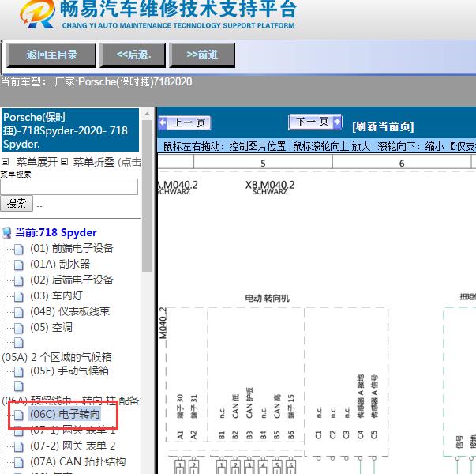This screenshot has height=474, width=476.
Task: Click sidebar scrollbar up arrow
Action: pos(148,115)
